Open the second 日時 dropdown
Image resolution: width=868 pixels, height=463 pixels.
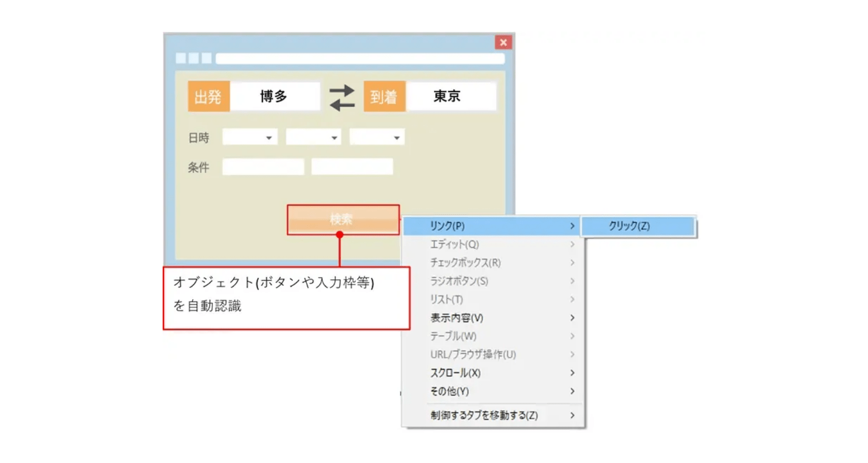click(314, 138)
